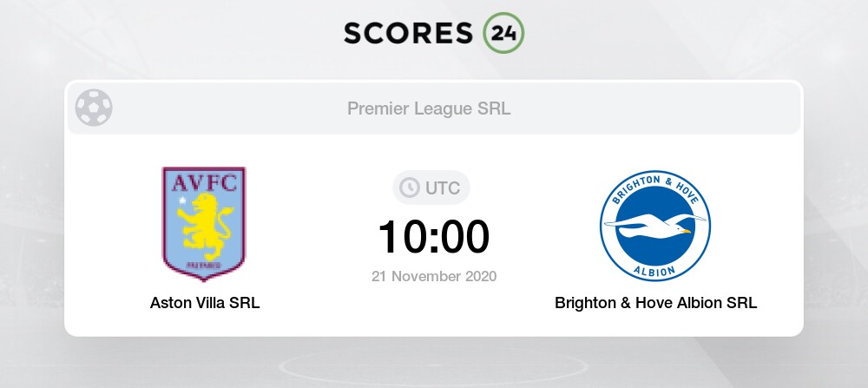This screenshot has height=388, width=868.
Task: Click the faint pitch circle in background
Action: pos(434,366)
